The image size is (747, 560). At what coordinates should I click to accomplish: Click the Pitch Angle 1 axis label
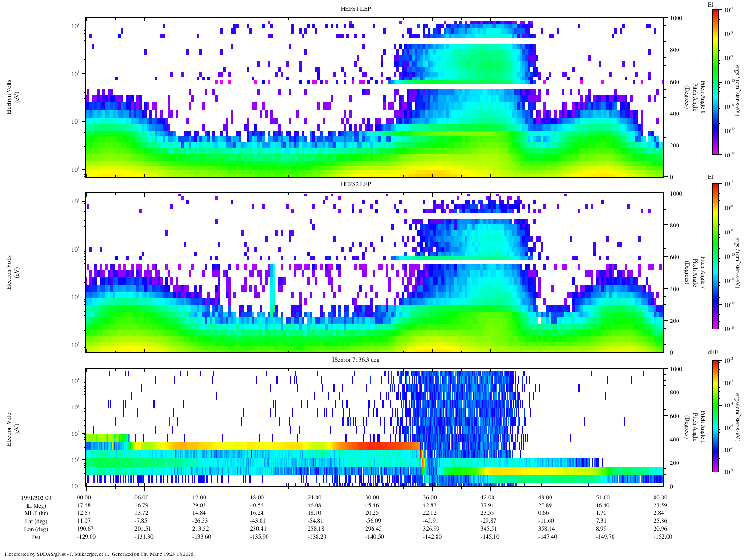point(695,427)
